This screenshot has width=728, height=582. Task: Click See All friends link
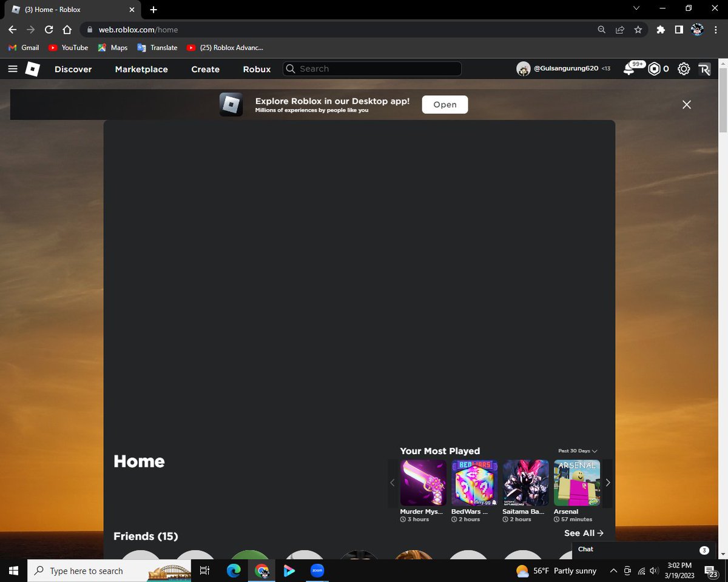tap(584, 533)
